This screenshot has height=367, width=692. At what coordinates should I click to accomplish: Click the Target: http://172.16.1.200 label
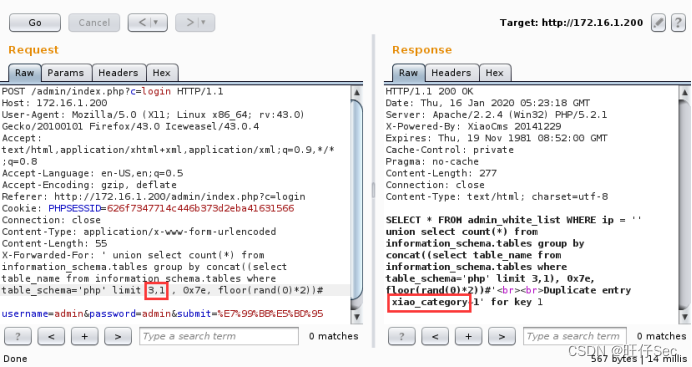571,22
